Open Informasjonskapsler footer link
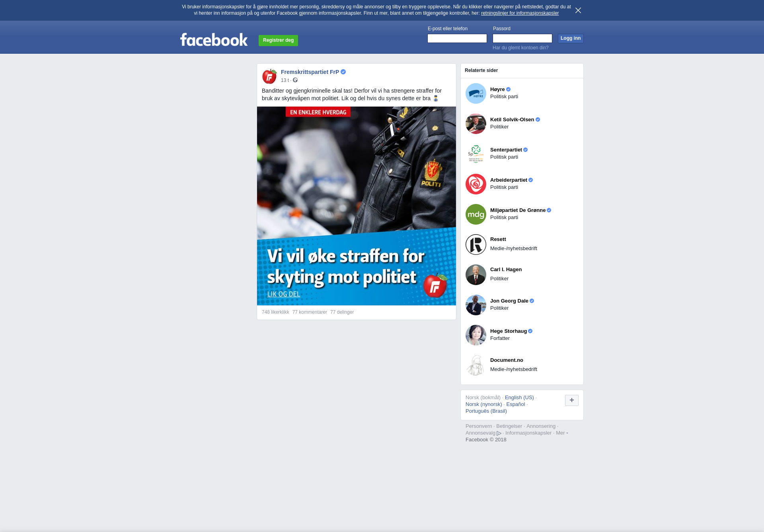The height and width of the screenshot is (532, 764). point(528,433)
